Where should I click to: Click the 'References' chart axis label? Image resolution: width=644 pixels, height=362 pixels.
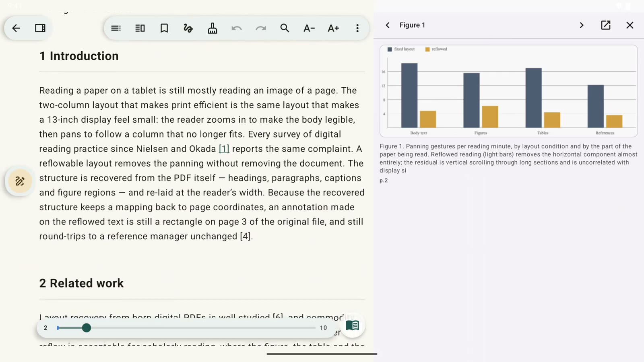pos(605,133)
